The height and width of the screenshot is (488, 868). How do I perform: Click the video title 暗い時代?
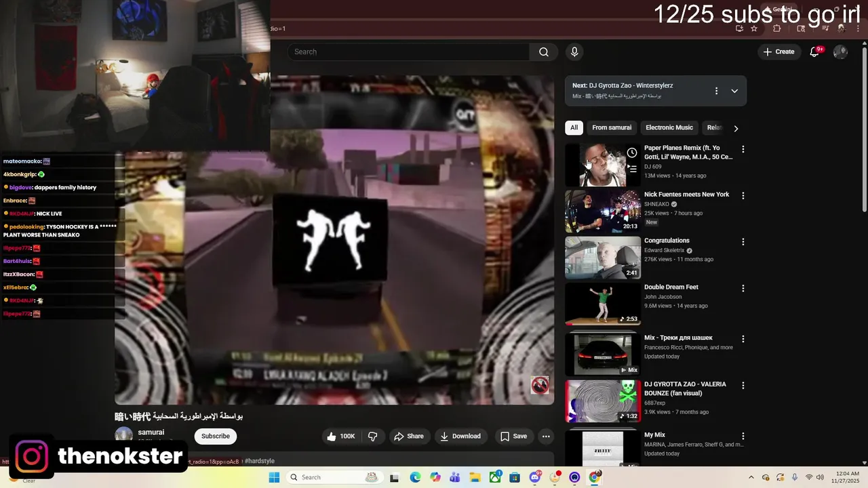[179, 416]
